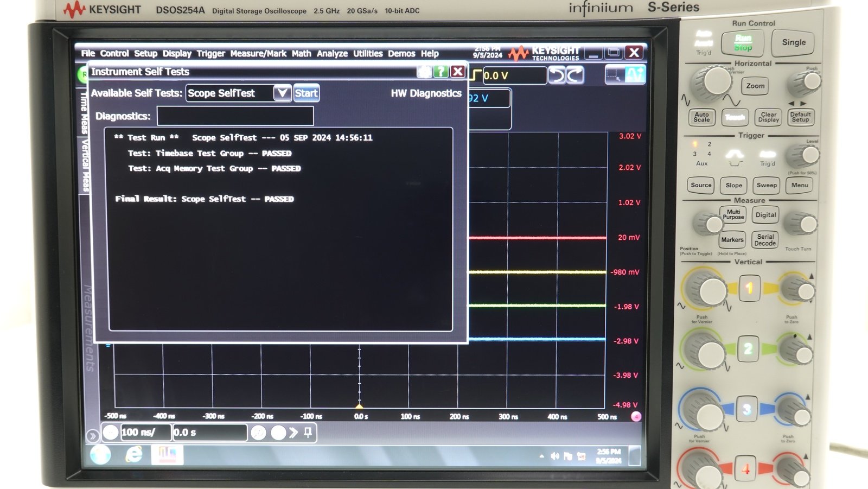Image resolution: width=868 pixels, height=489 pixels.
Task: Open the Control menu
Action: click(114, 53)
